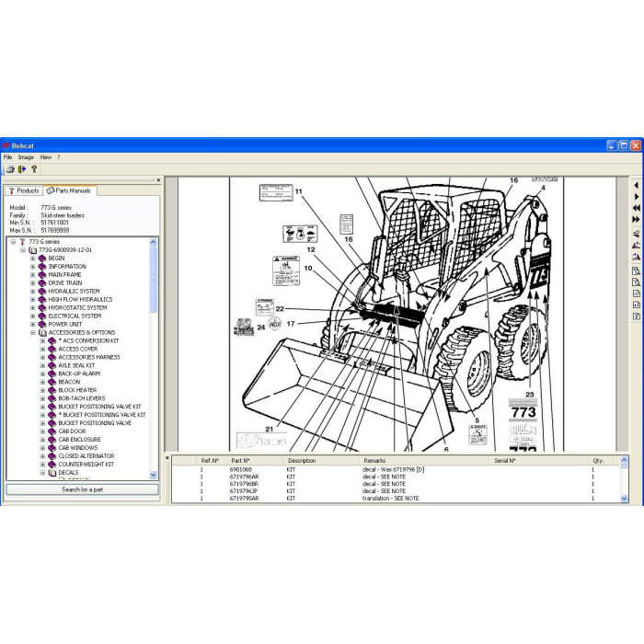The width and height of the screenshot is (644, 644).
Task: Click the purple book icon beside MAIN FRAME
Action: [x=42, y=275]
